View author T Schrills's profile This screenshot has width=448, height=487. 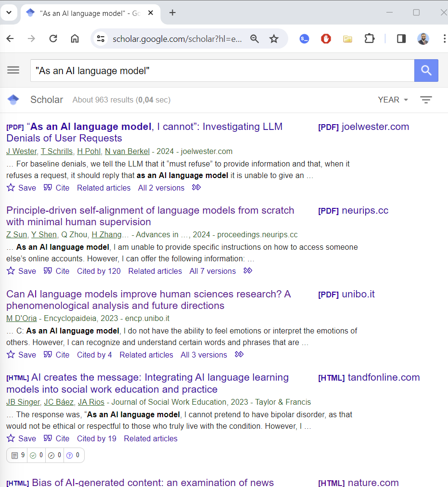tap(57, 151)
